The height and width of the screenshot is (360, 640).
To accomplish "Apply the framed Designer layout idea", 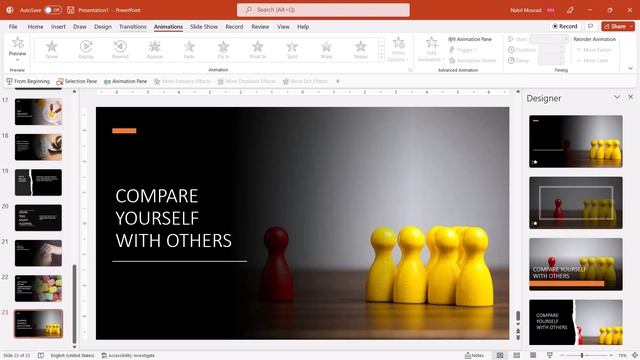I will [576, 203].
